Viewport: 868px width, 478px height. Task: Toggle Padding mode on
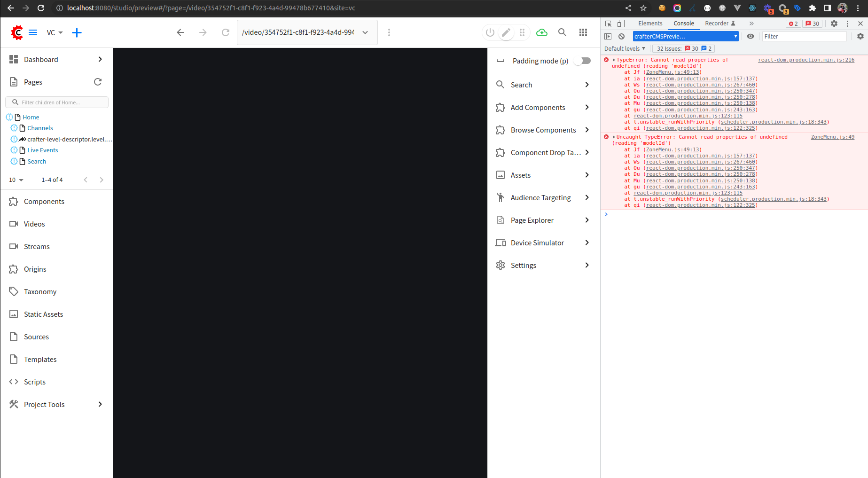tap(582, 61)
